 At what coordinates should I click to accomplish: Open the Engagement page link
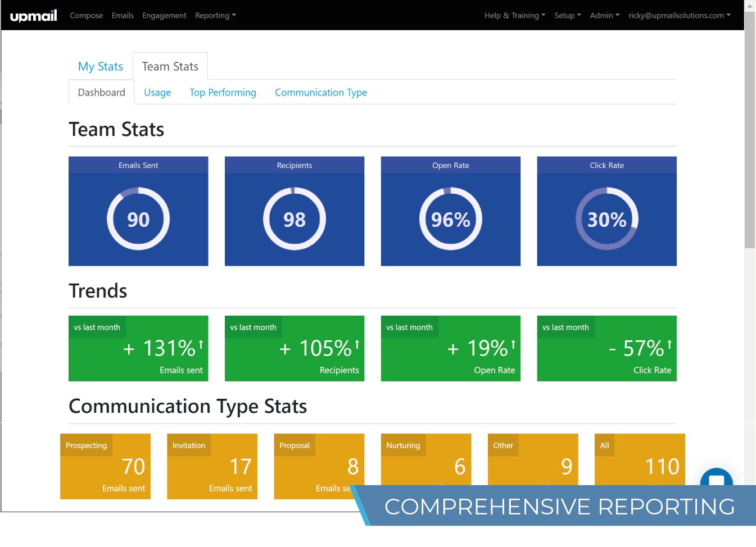tap(164, 16)
